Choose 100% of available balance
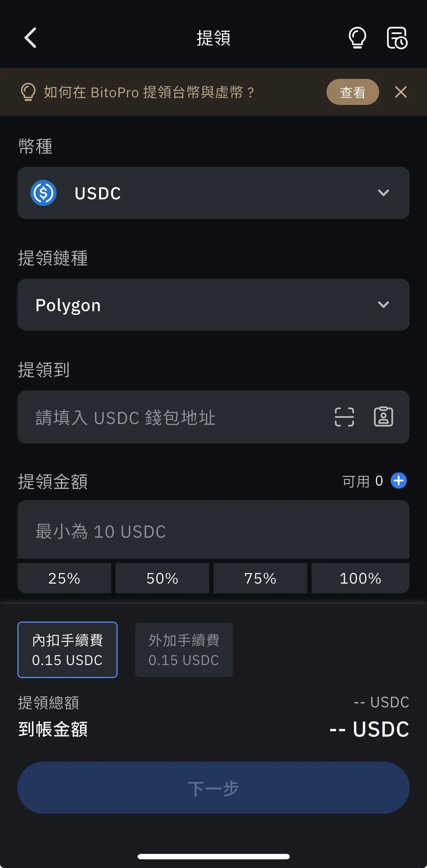 point(360,578)
